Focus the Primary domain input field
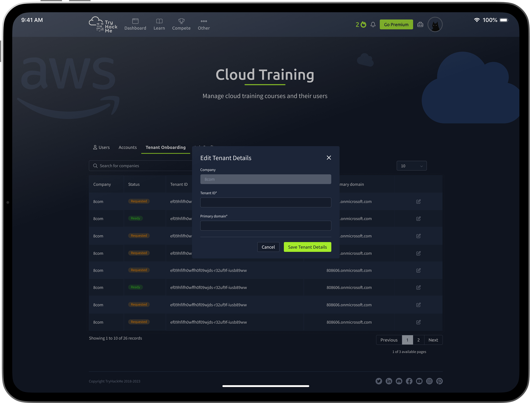 [x=265, y=226]
